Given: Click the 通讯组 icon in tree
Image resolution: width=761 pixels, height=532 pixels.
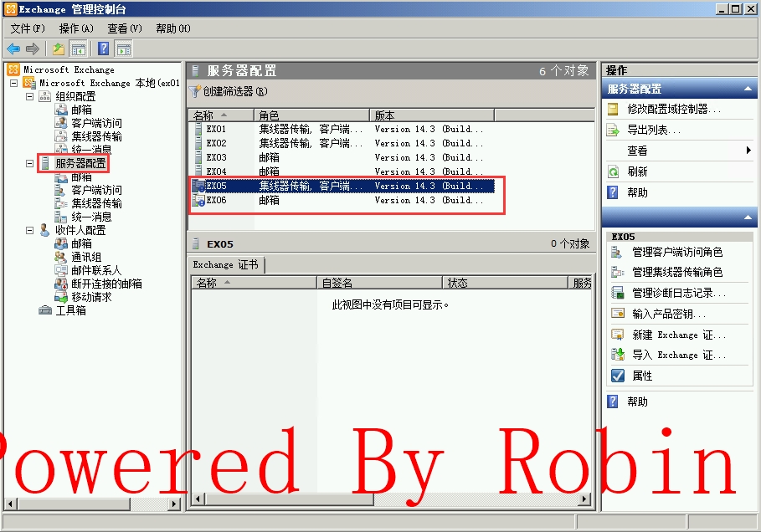Looking at the screenshot, I should pyautogui.click(x=60, y=257).
